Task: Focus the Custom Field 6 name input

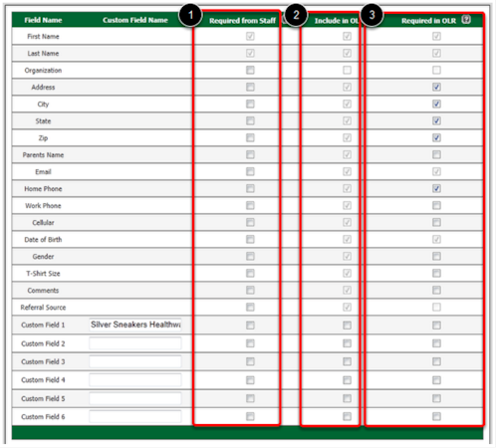Action: tap(135, 416)
